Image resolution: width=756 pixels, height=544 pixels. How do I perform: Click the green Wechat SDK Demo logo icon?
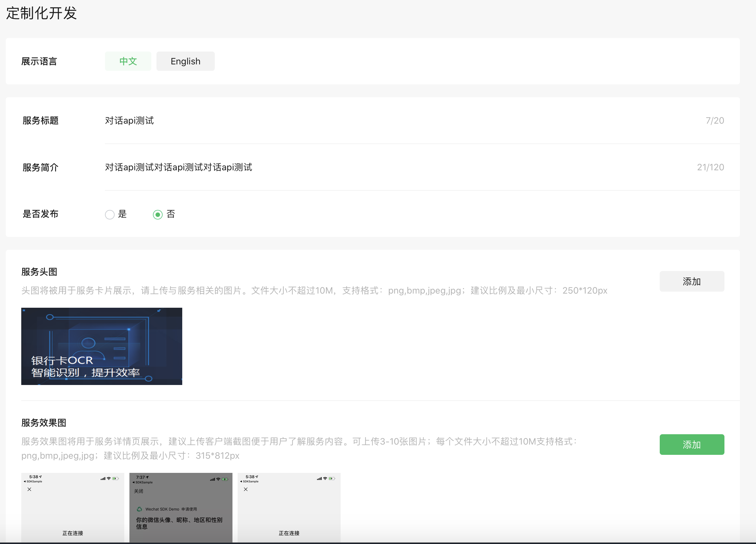click(139, 509)
